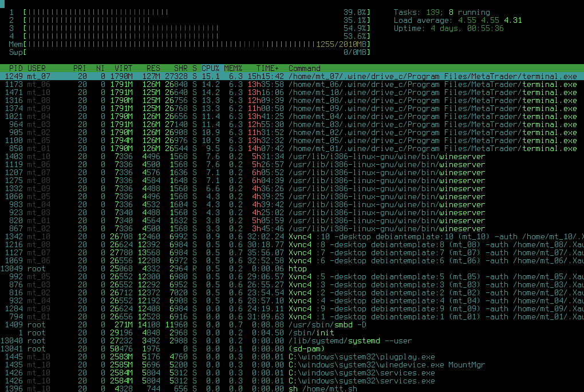The image size is (584, 392).
Task: Click the Swp meter showing 0/0MB
Action: [190, 52]
